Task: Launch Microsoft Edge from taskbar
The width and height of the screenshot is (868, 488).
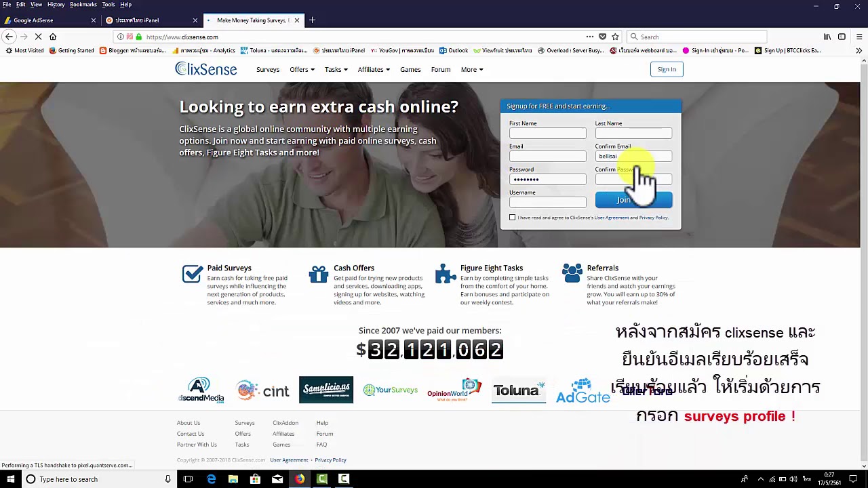Action: pos(211,479)
